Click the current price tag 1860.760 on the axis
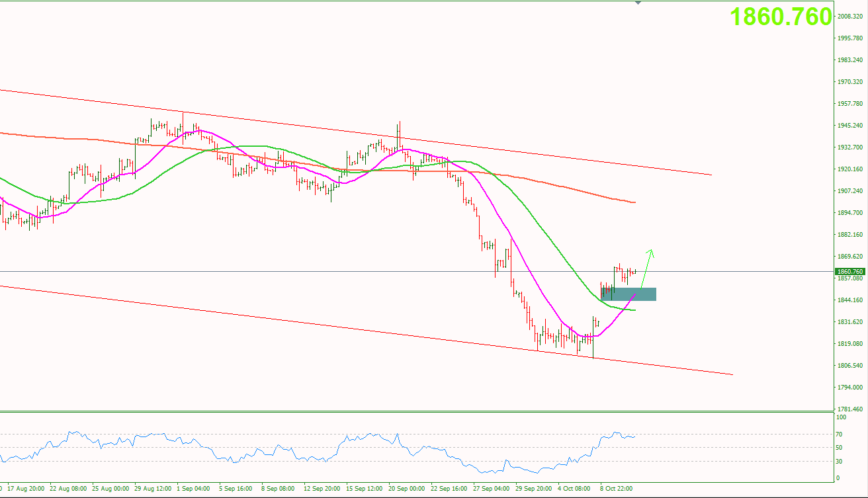 point(850,271)
